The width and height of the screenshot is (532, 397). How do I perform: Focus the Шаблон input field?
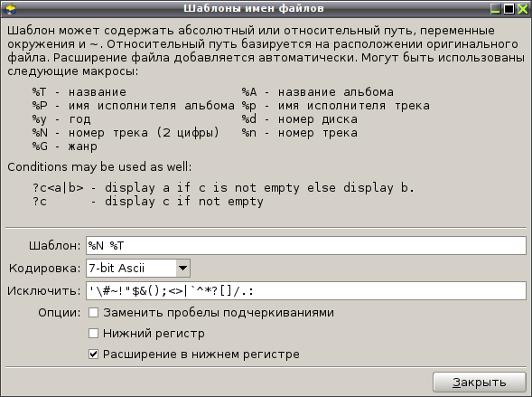coord(306,246)
